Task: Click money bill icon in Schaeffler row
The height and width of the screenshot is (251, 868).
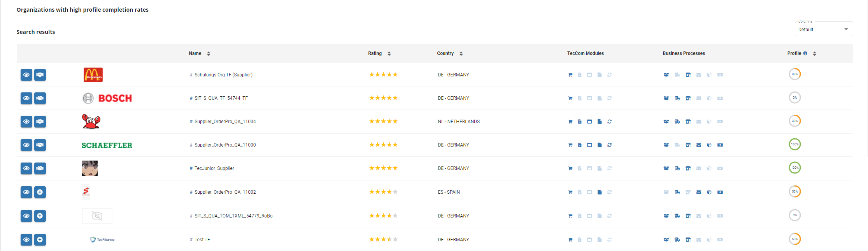Action: (x=720, y=145)
